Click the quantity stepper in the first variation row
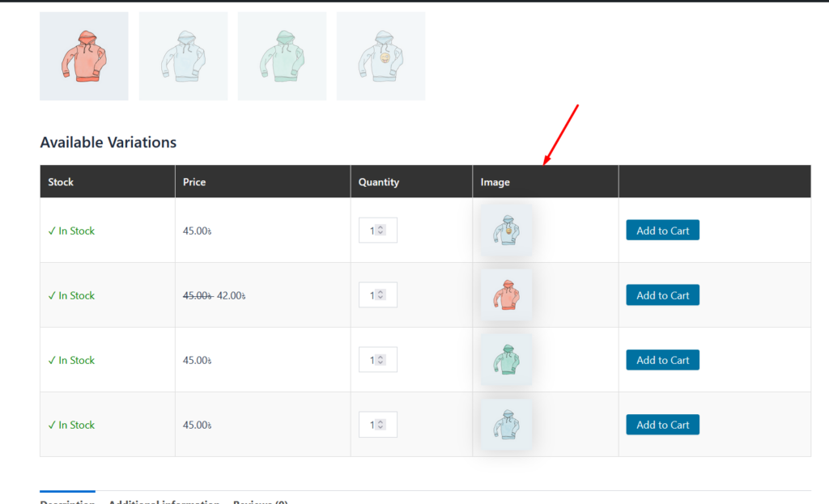The width and height of the screenshot is (829, 504). [381, 231]
